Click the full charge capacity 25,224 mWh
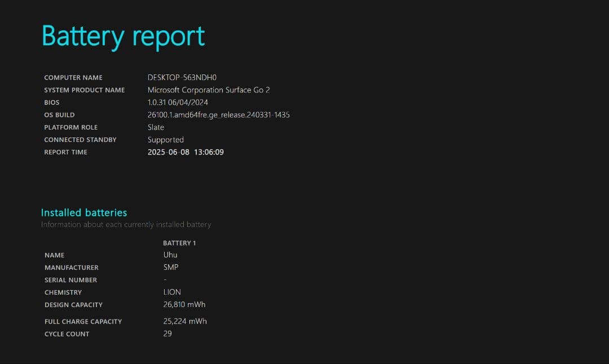The width and height of the screenshot is (609, 364). coord(185,321)
